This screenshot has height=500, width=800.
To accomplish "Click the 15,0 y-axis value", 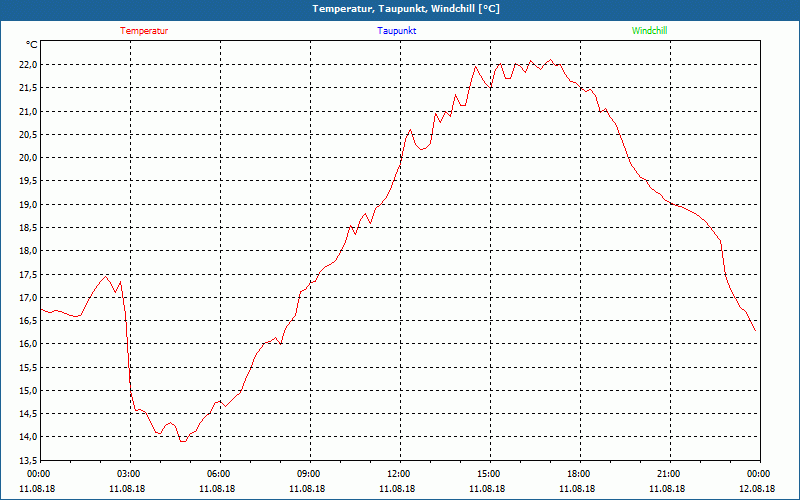I will 29,391.
